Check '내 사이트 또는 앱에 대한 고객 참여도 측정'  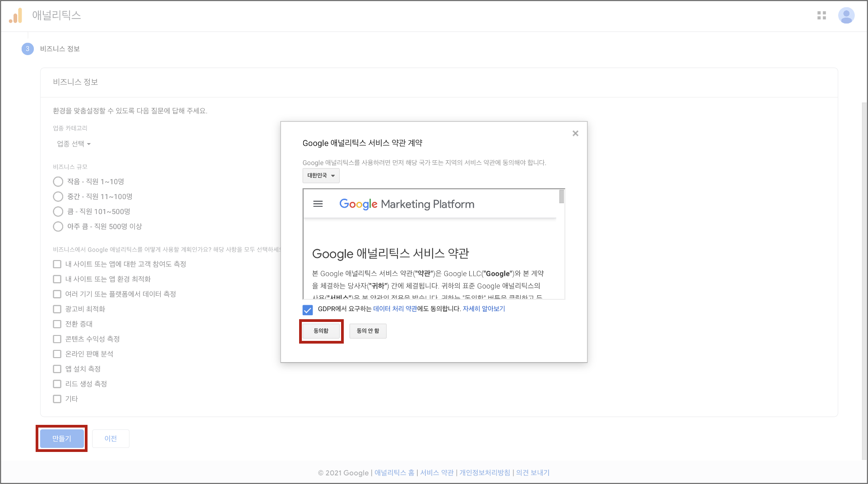click(x=57, y=264)
